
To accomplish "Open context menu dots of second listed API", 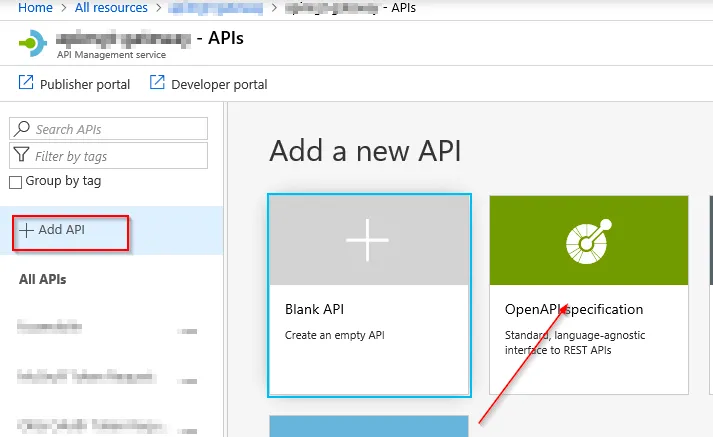I will click(x=187, y=381).
